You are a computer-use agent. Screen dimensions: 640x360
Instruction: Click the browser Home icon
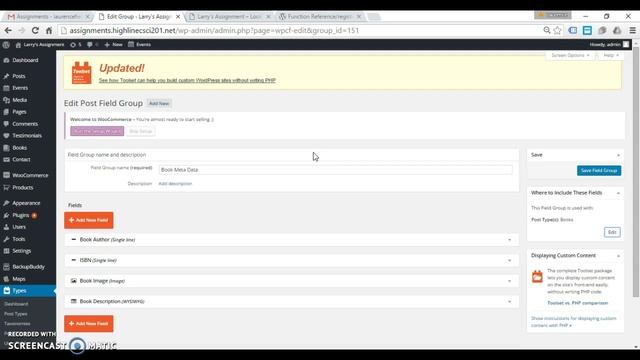click(49, 31)
